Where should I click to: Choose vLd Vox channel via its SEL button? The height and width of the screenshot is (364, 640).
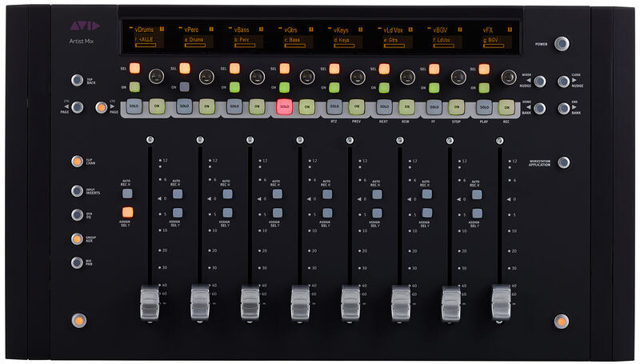click(x=384, y=69)
